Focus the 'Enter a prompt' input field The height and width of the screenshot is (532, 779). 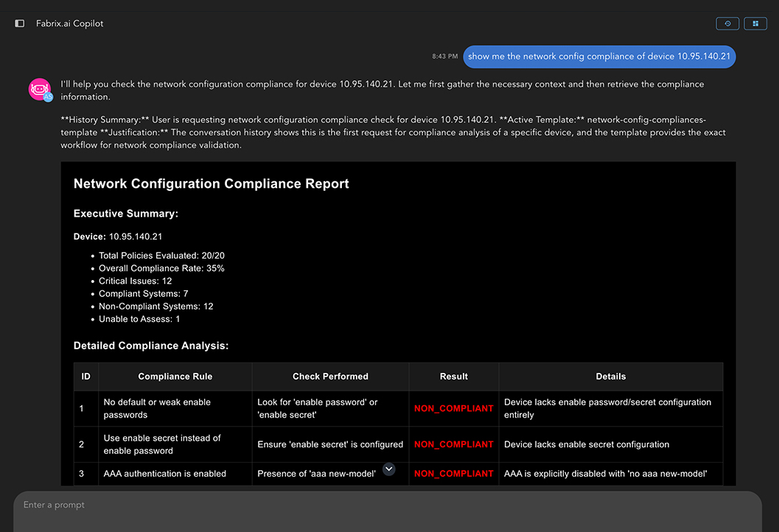coord(388,505)
